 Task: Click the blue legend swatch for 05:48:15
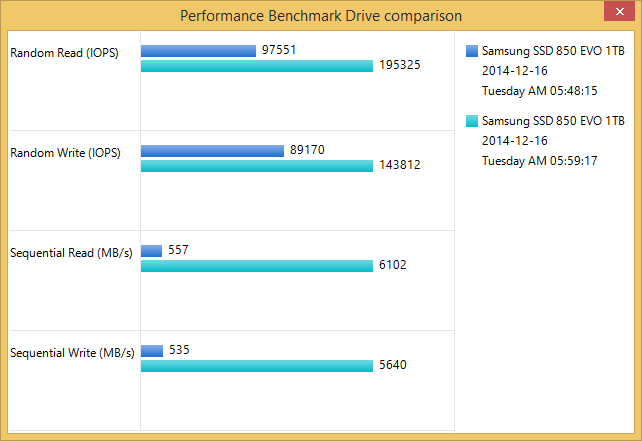coord(472,51)
